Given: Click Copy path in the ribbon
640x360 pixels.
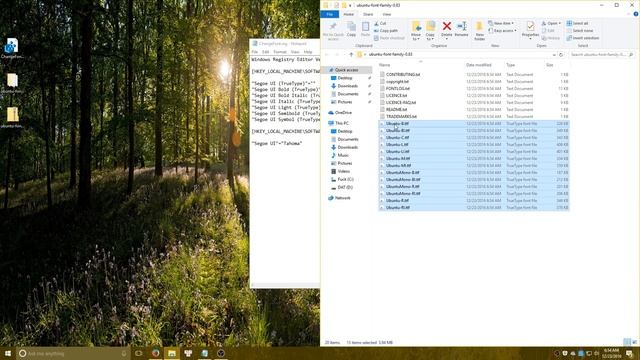Looking at the screenshot, I should (386, 31).
